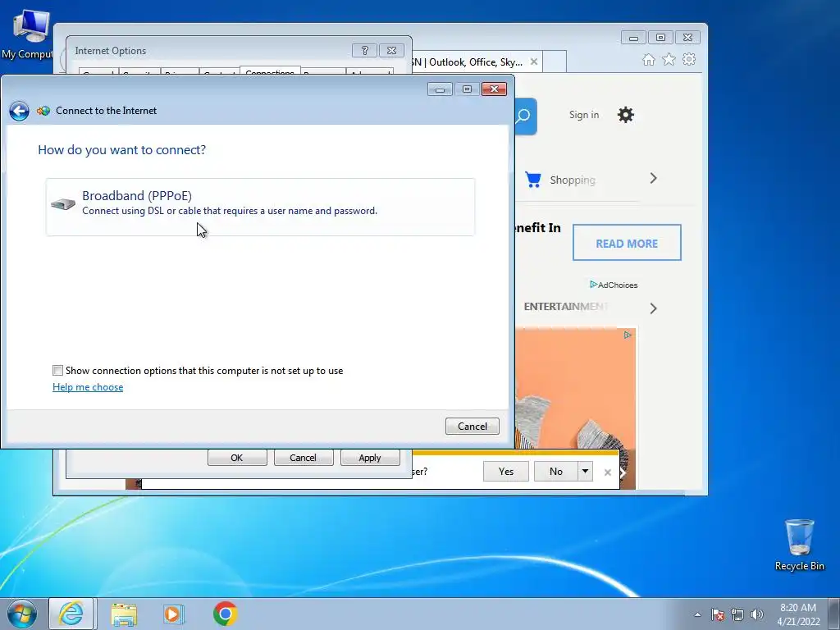This screenshot has width=840, height=630.
Task: Open the Shopping link on MSN
Action: 573,180
